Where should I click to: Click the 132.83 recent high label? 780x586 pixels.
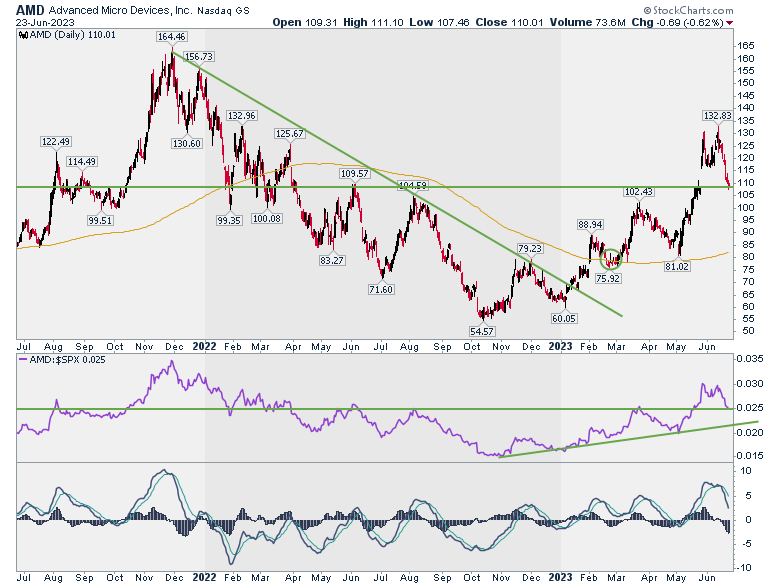tap(717, 116)
